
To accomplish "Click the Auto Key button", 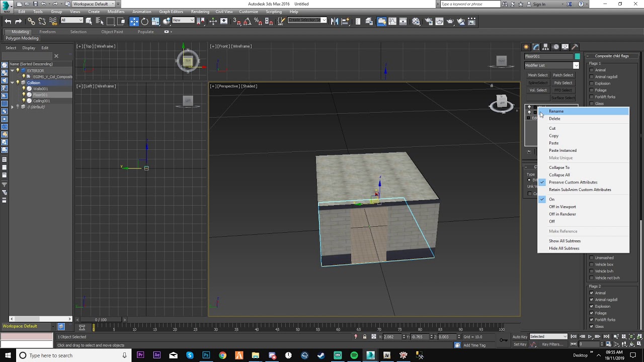I will point(520,337).
